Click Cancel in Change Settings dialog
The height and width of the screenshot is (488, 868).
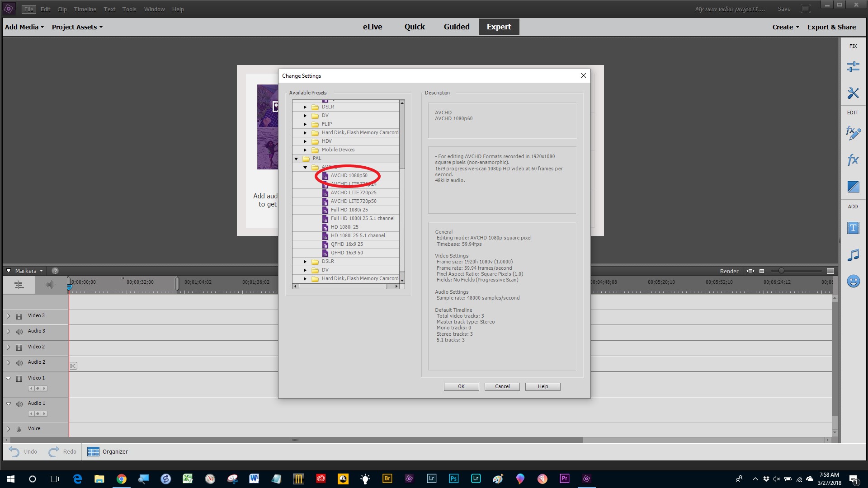502,387
